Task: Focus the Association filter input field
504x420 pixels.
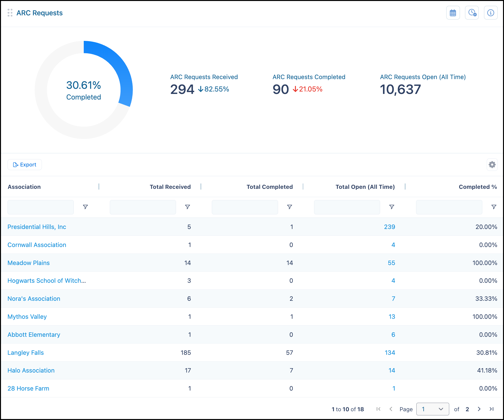Action: click(41, 207)
